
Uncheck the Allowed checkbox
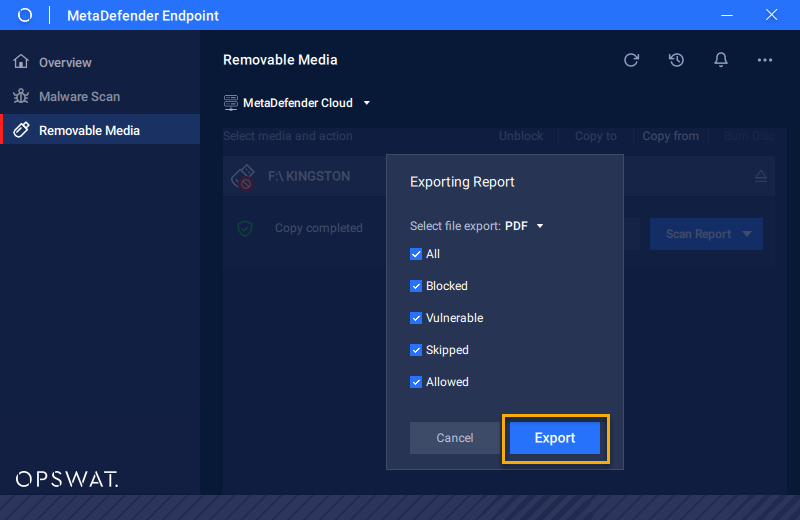[416, 382]
